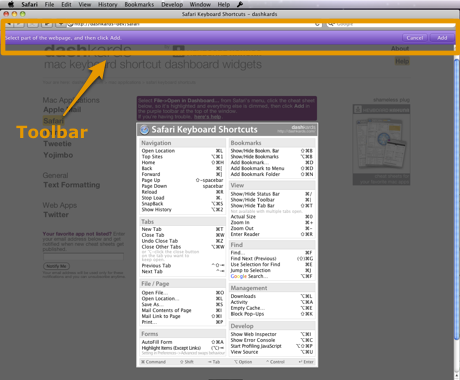This screenshot has height=380, width=460.
Task: Click the "Save As..." shortcut row
Action: pos(182,305)
